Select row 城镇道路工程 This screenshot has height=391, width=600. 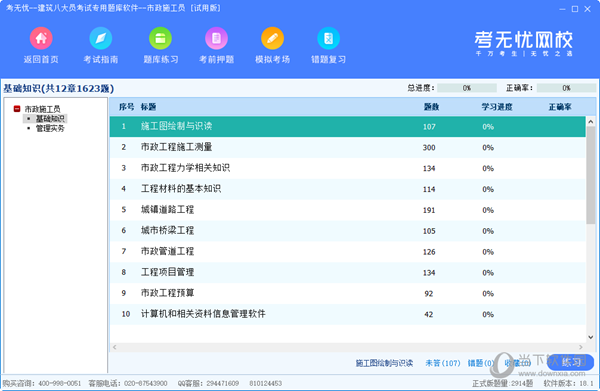[x=347, y=210]
